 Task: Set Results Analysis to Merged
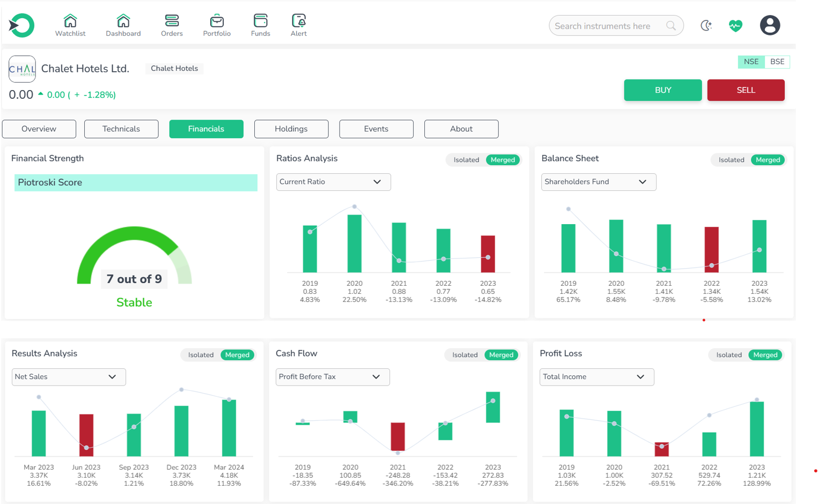pyautogui.click(x=237, y=355)
